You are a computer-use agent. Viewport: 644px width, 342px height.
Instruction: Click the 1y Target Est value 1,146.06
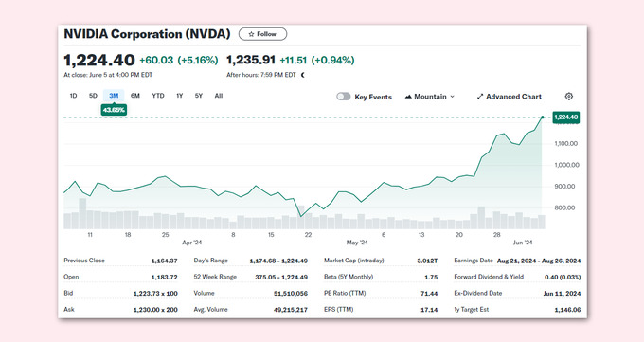[x=567, y=310]
